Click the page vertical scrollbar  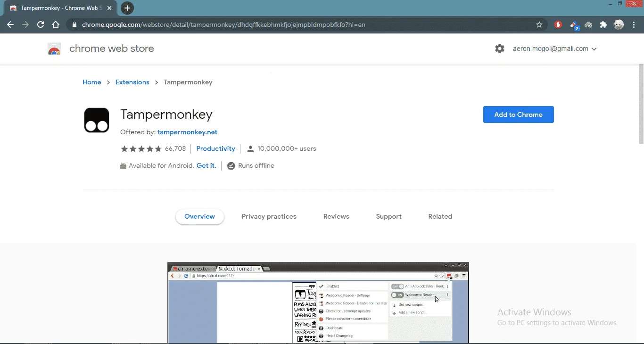click(641, 104)
